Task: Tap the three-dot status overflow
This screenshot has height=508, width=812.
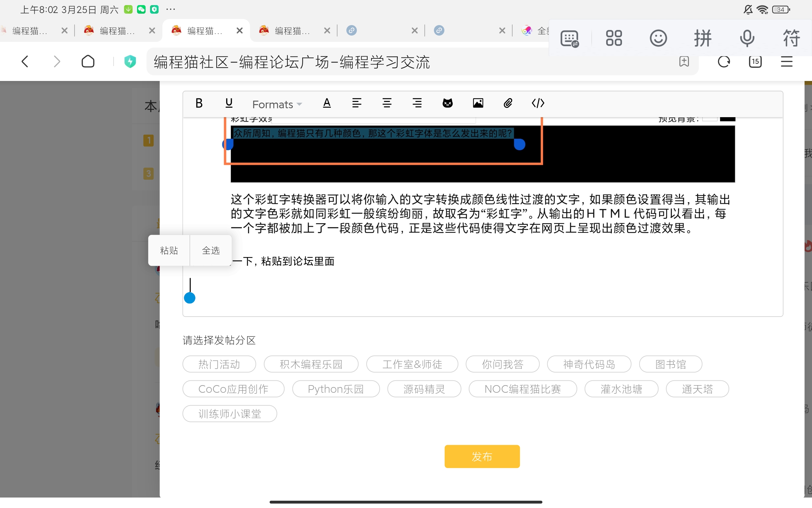Action: click(170, 10)
